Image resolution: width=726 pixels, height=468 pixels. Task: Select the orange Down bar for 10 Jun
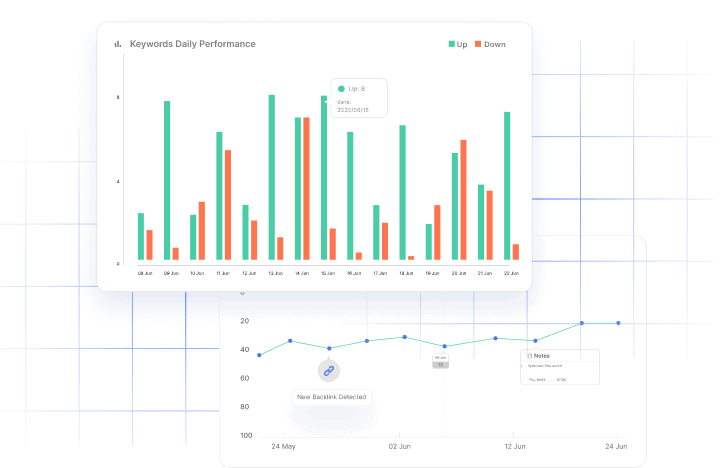pos(202,231)
